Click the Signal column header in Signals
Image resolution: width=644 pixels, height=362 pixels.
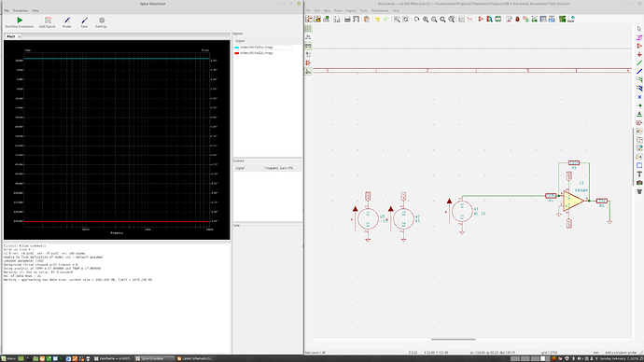coord(263,41)
